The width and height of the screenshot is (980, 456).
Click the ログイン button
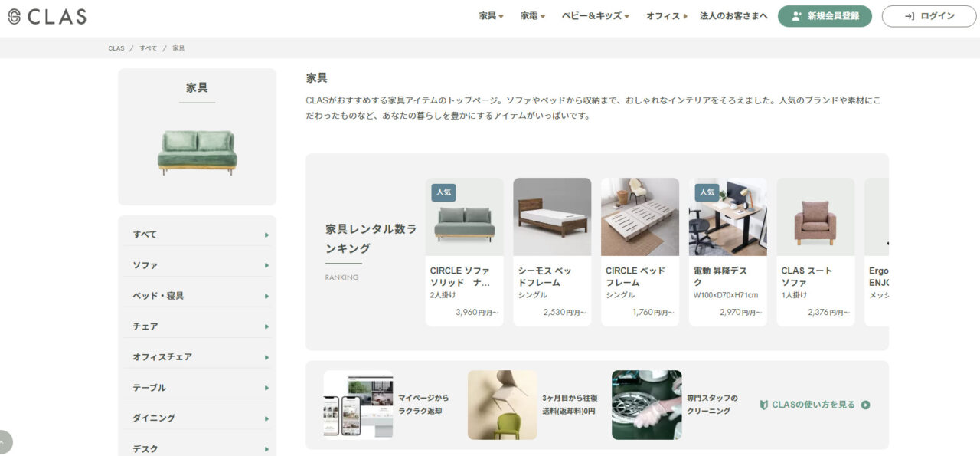pyautogui.click(x=929, y=16)
